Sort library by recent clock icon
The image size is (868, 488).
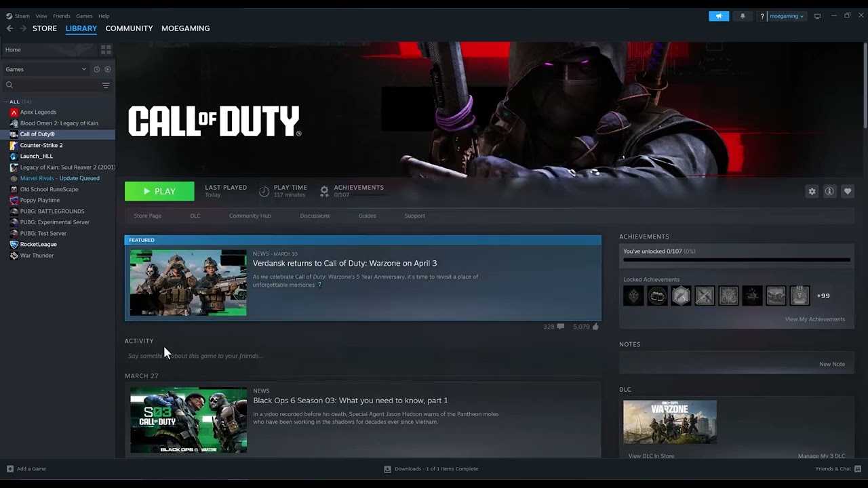96,69
